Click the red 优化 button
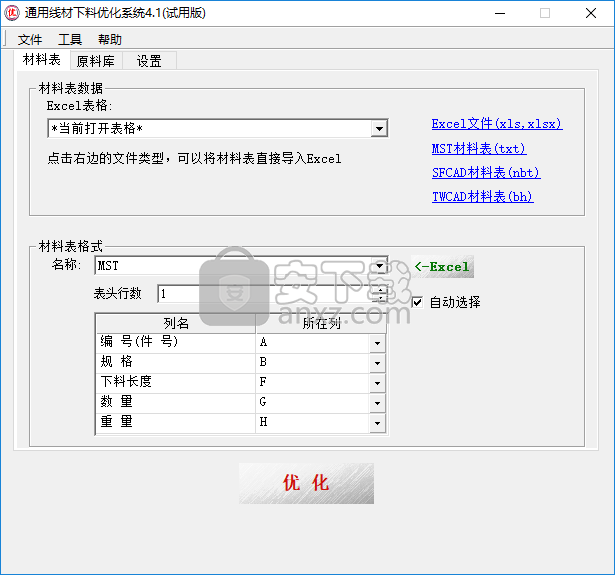Viewport: 615px width, 575px height. coord(306,483)
